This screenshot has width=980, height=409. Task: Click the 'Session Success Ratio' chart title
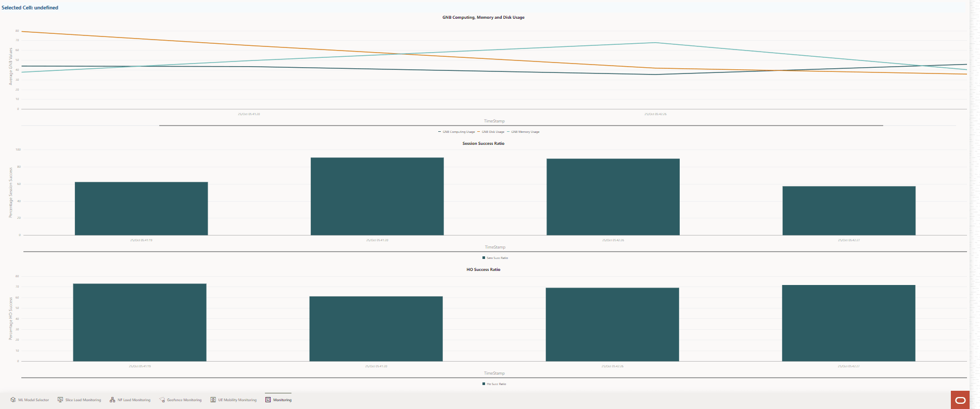[x=483, y=143]
